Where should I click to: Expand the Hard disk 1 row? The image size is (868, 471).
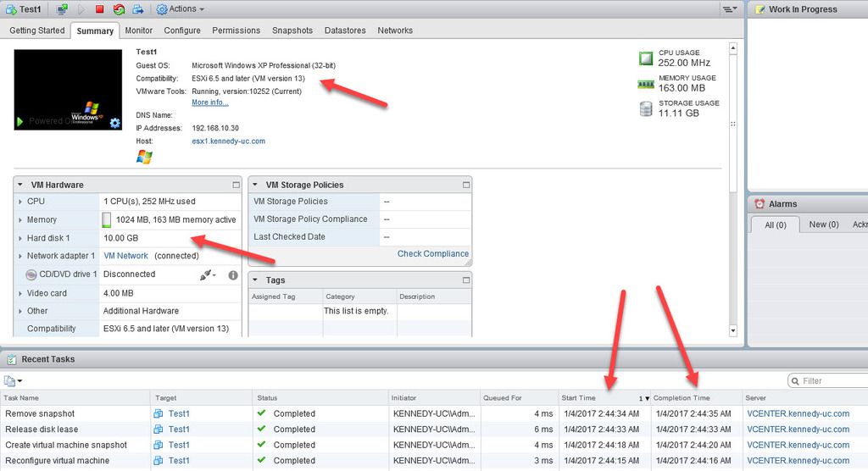(x=20, y=238)
